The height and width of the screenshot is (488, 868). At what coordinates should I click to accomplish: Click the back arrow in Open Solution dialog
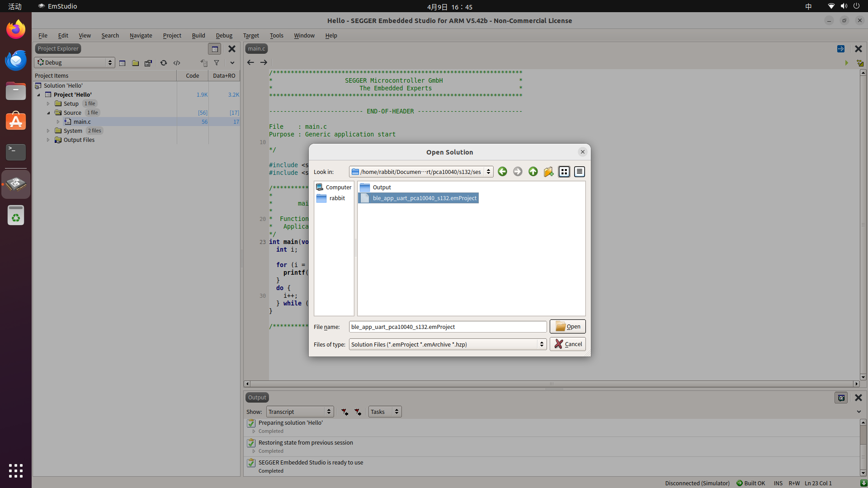(x=502, y=172)
